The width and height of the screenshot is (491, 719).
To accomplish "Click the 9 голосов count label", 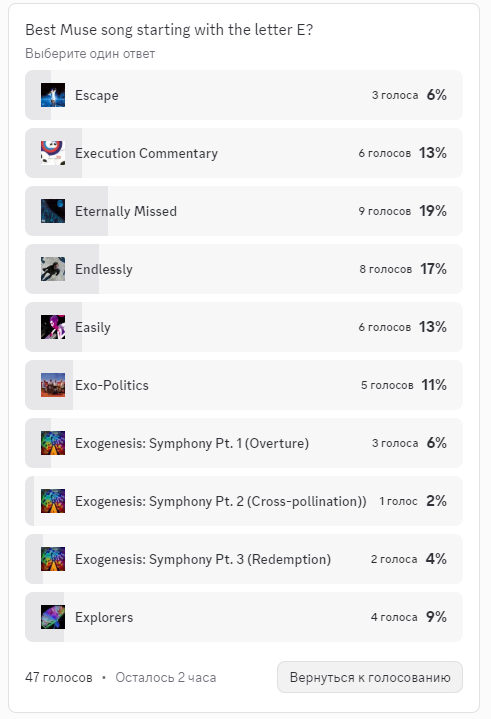I will coord(385,211).
